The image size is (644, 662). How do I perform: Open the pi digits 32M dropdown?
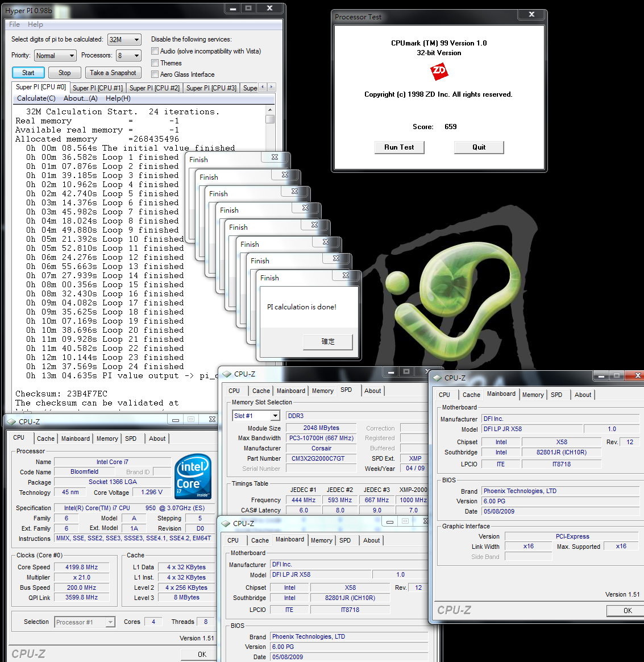124,40
